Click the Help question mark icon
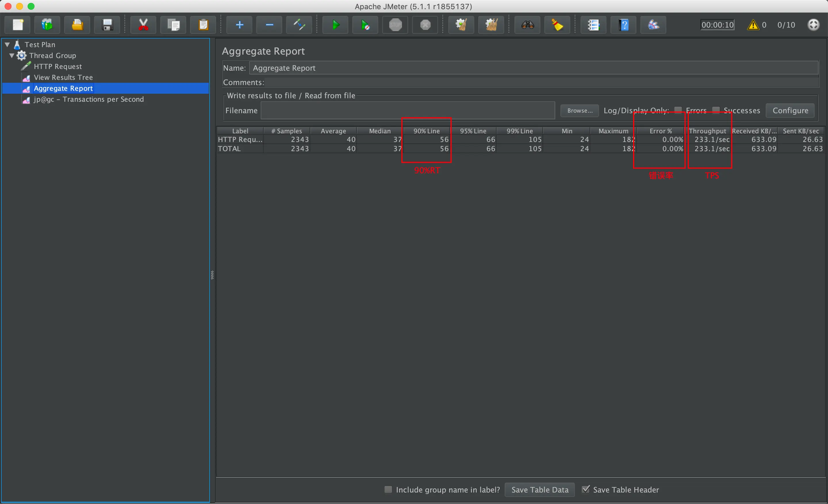This screenshot has height=504, width=828. point(624,25)
